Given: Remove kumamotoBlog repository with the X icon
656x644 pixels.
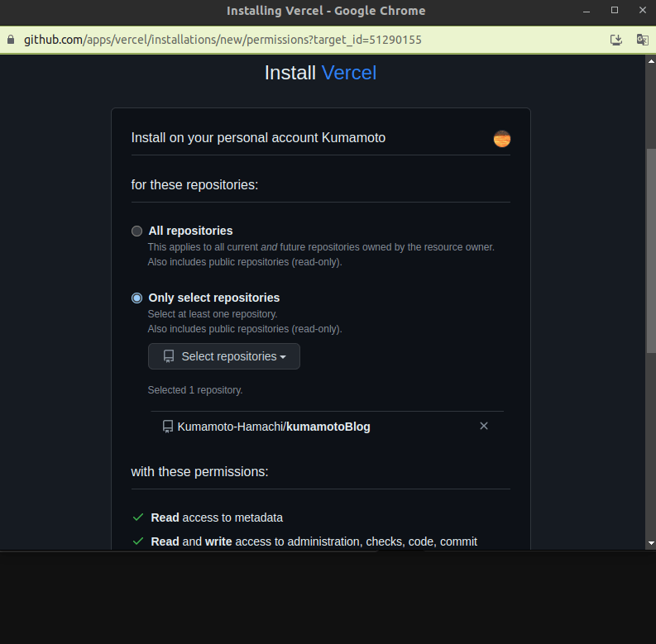Looking at the screenshot, I should pos(484,426).
